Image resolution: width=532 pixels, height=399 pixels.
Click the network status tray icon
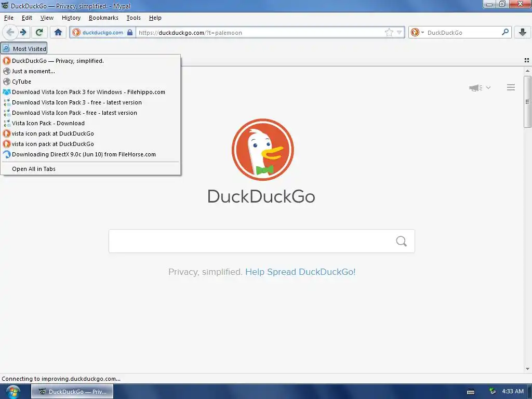tap(493, 392)
